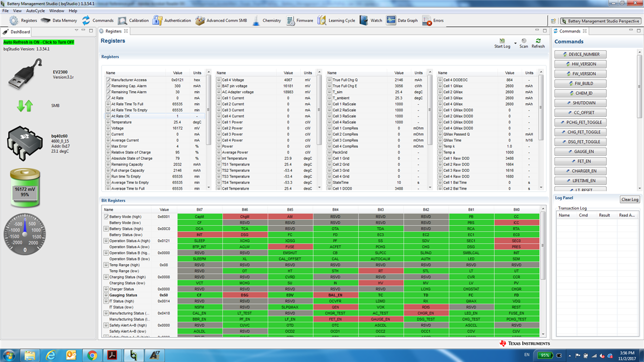Open the Data Graph tool
The width and height of the screenshot is (644, 362).
(402, 20)
